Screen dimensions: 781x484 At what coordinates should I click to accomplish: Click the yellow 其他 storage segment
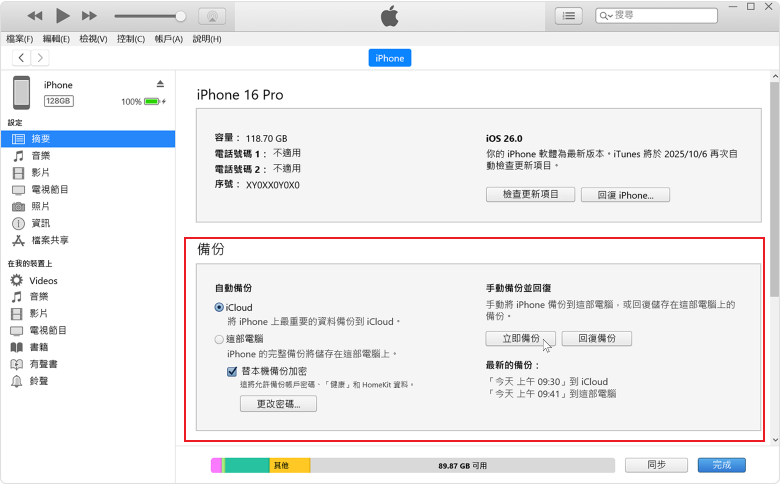point(290,466)
